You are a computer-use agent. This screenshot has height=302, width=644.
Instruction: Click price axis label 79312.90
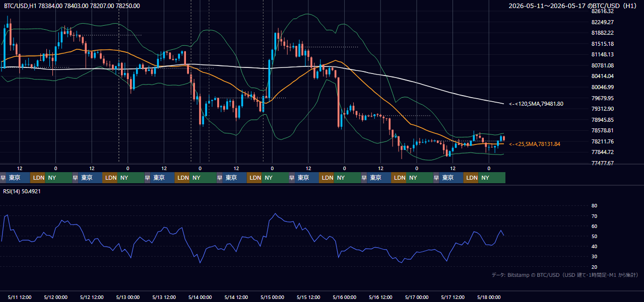[603, 109]
